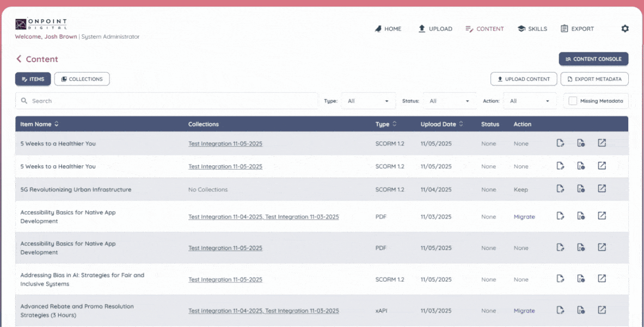644x327 pixels.
Task: Open the Status filter dropdown
Action: [x=450, y=101]
